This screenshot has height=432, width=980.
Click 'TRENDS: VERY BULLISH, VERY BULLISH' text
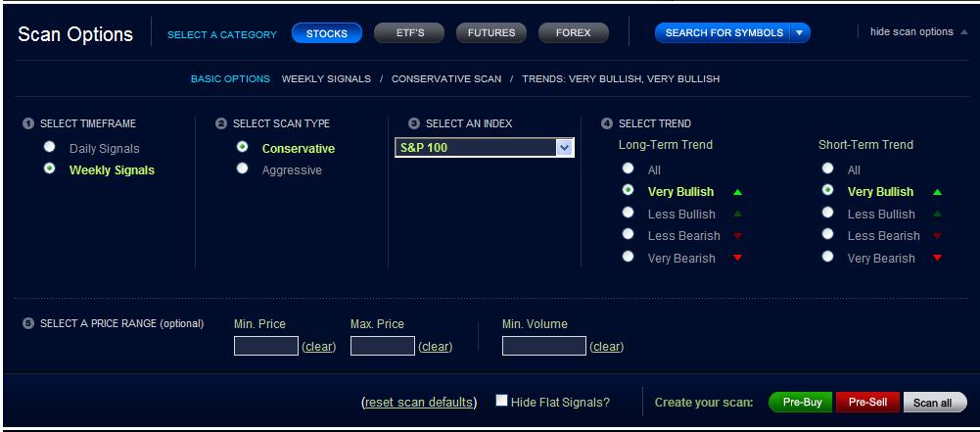point(621,78)
